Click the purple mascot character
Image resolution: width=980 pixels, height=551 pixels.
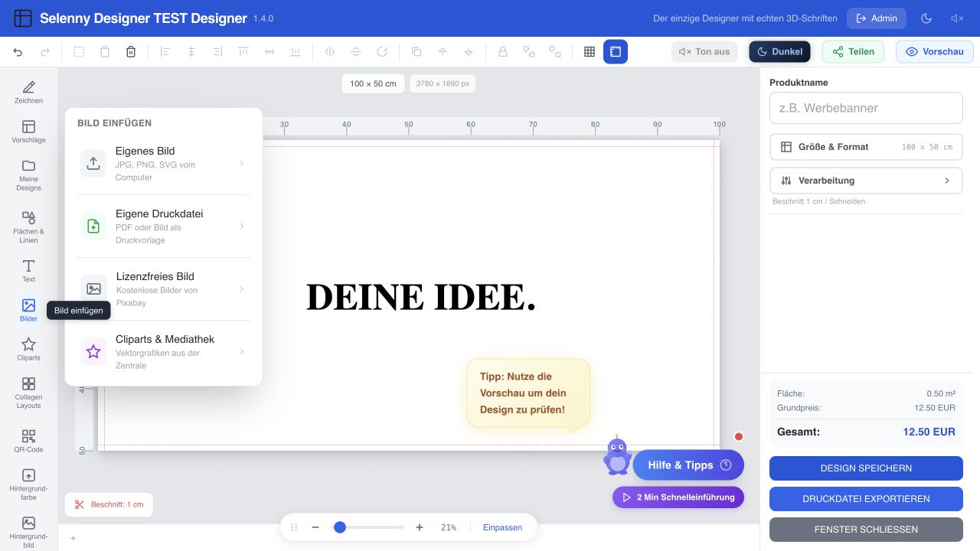[616, 456]
